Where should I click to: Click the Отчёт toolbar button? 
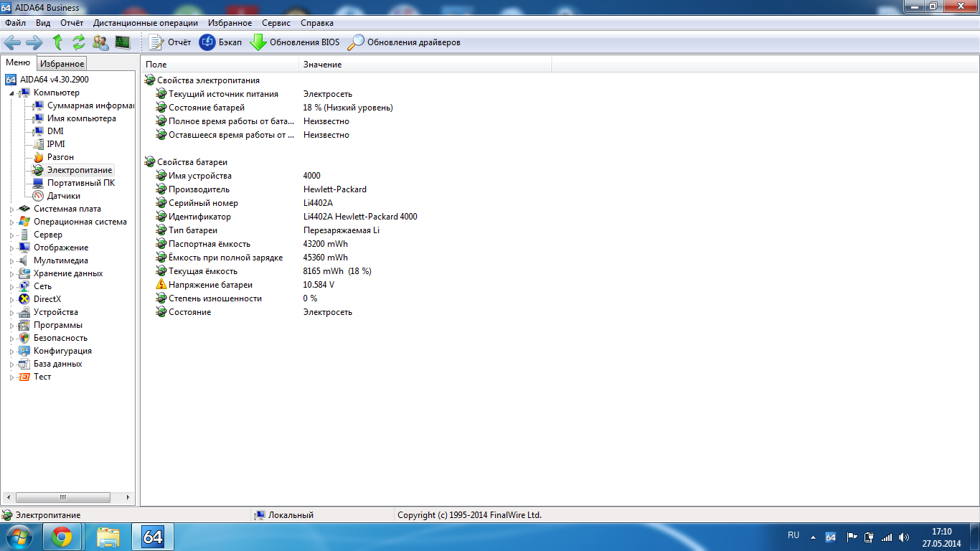[170, 42]
